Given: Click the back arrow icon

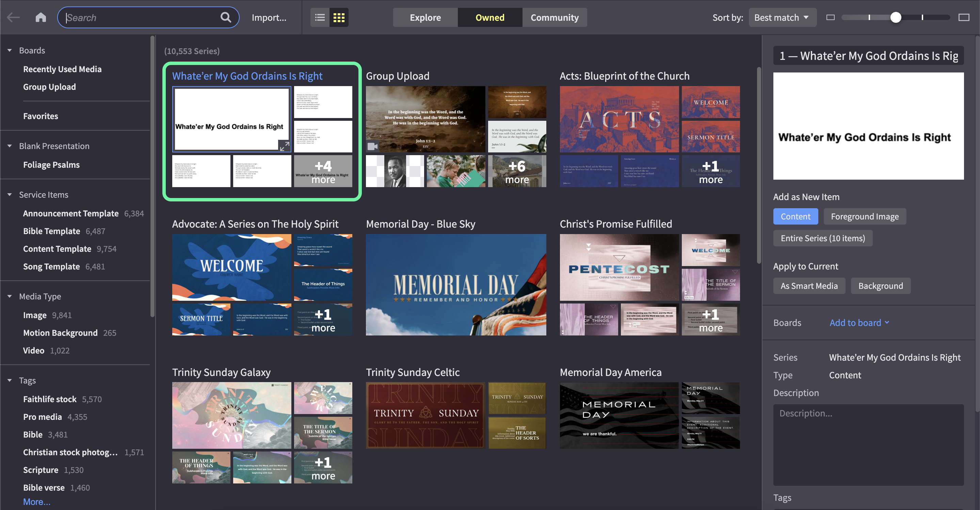Looking at the screenshot, I should tap(13, 17).
